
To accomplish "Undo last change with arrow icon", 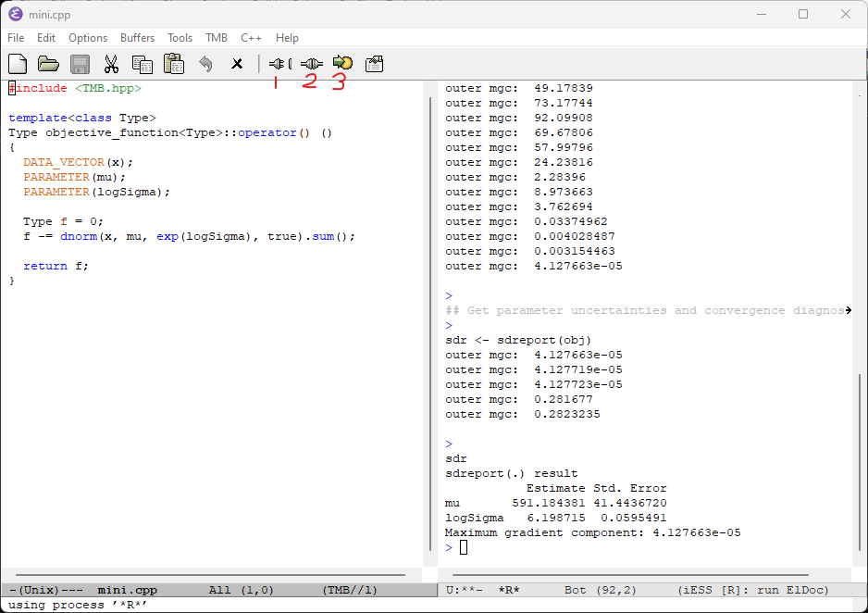I will [x=205, y=64].
